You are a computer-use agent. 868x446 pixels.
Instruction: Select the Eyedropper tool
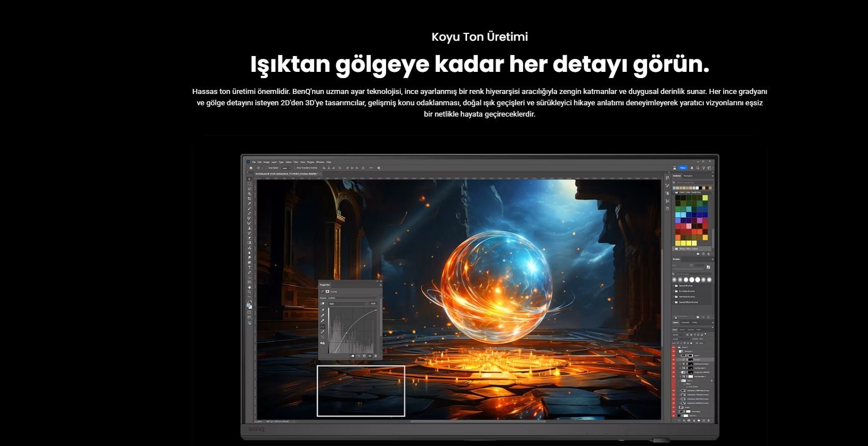click(x=250, y=204)
